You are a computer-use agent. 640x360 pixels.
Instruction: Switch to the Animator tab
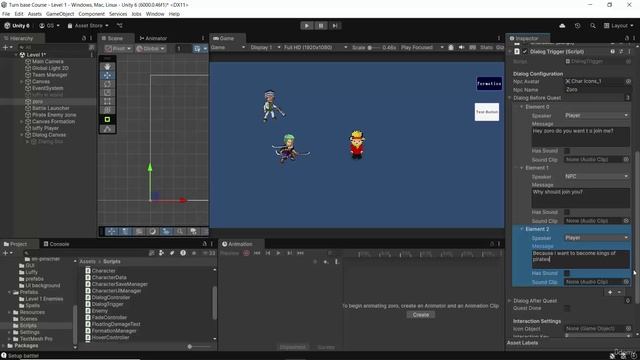tap(153, 38)
